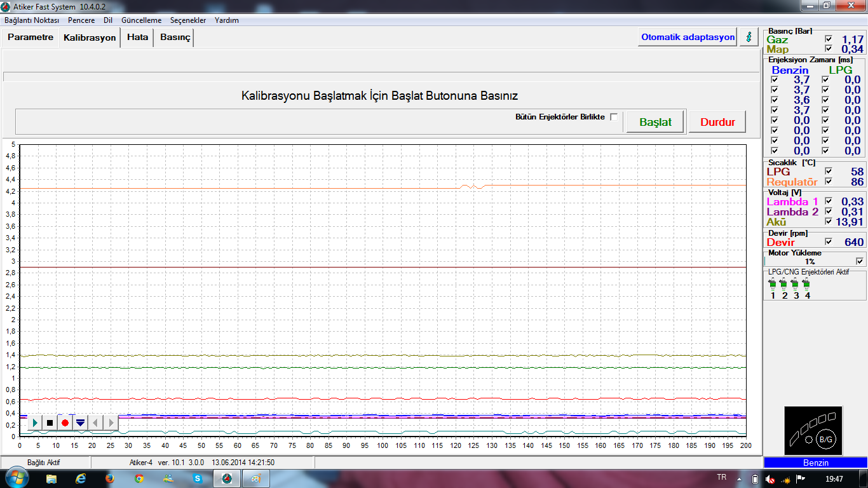Image resolution: width=868 pixels, height=488 pixels.
Task: Start calibration with Başlat button
Action: coord(655,122)
